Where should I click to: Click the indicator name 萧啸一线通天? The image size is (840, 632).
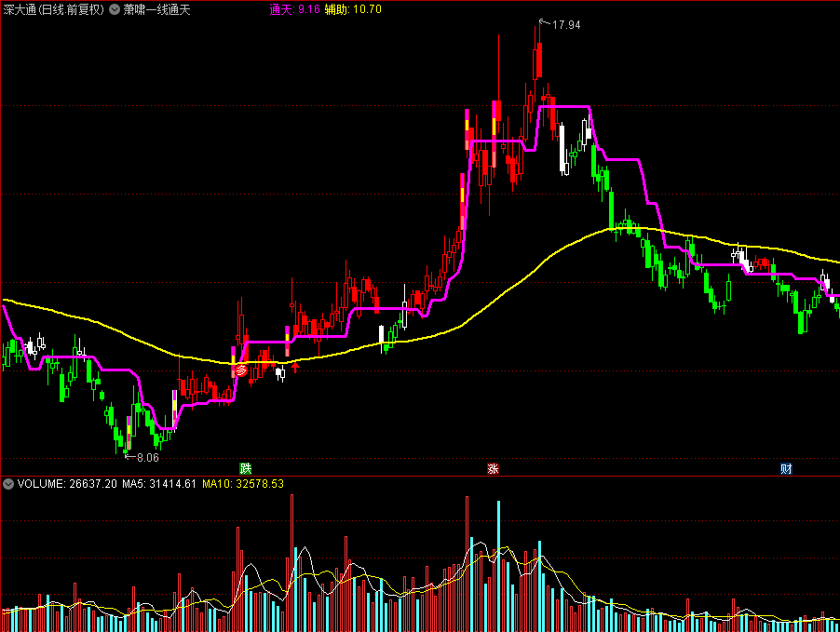click(156, 9)
